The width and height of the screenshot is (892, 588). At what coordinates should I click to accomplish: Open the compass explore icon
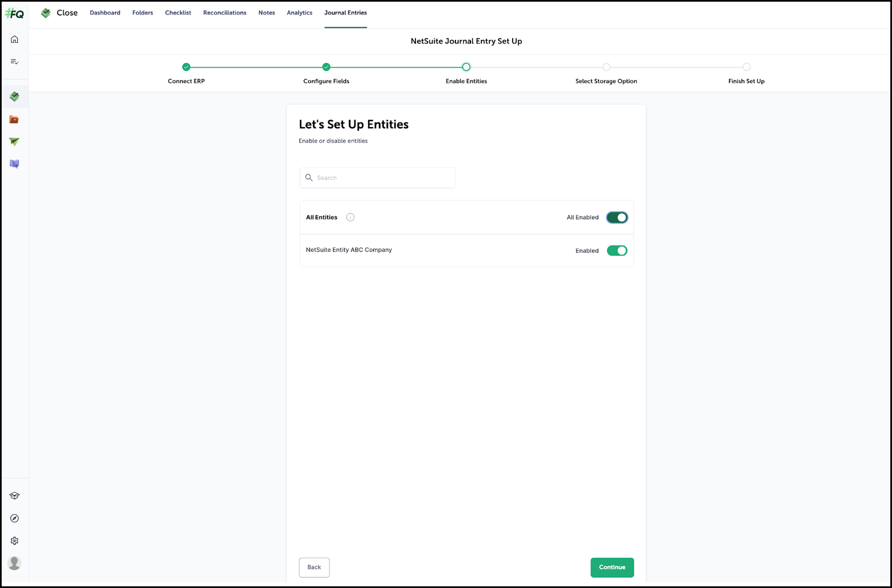point(14,518)
